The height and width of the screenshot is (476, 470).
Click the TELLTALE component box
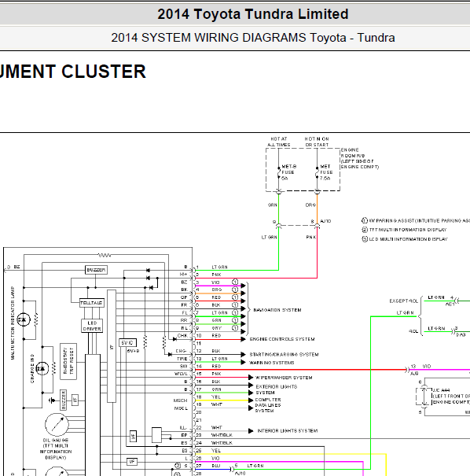click(92, 303)
